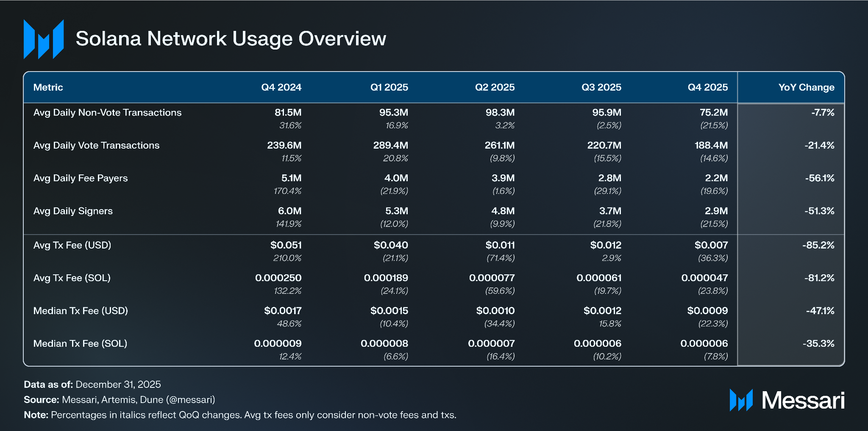The height and width of the screenshot is (431, 868).
Task: Select the 'Avg Daily Non-Vote Transactions' row label
Action: point(107,113)
